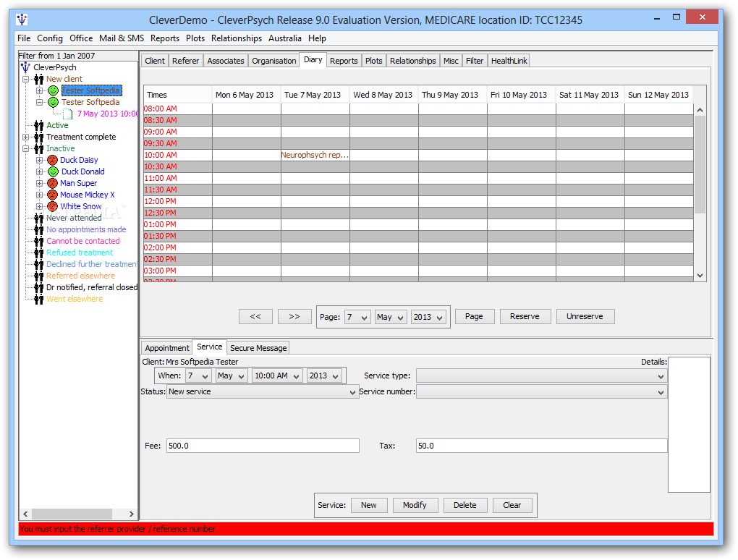Open the Page month dropdown showing May
Screen dimensions: 738x560
pyautogui.click(x=391, y=317)
